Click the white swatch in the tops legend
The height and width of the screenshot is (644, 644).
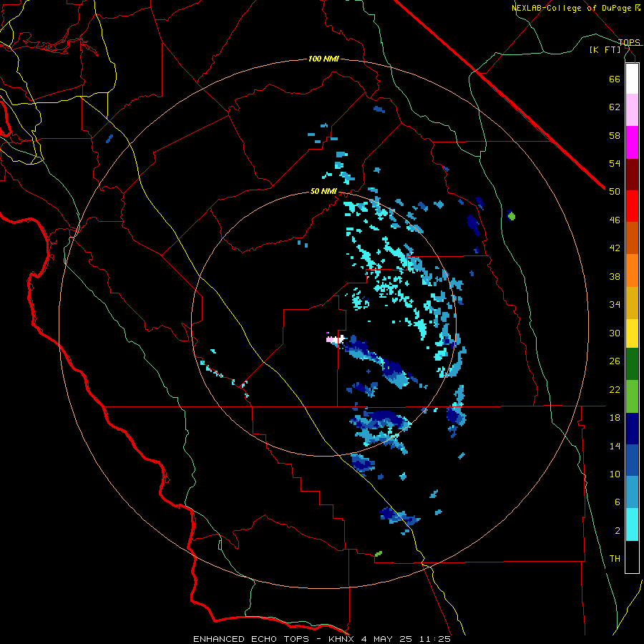(x=632, y=79)
